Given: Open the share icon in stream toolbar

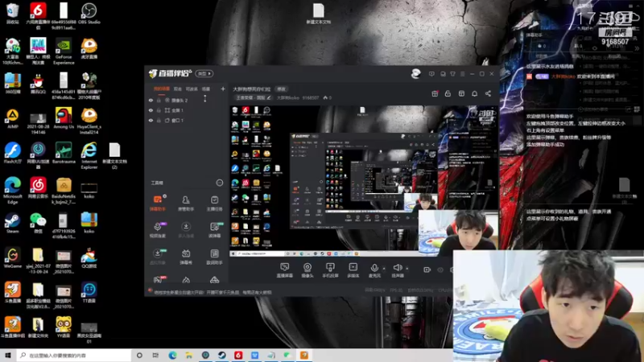Looking at the screenshot, I should 488,93.
